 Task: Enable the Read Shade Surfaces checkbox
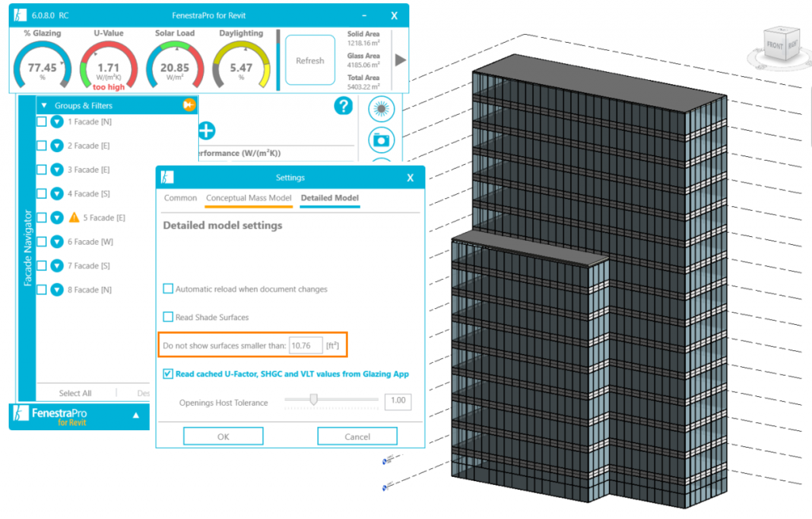pos(168,317)
